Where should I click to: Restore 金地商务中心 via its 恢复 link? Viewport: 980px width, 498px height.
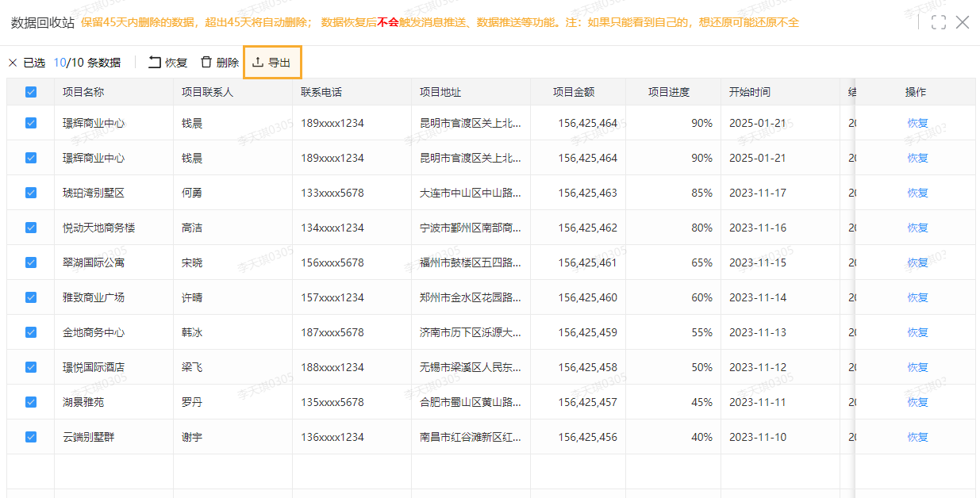coord(917,332)
